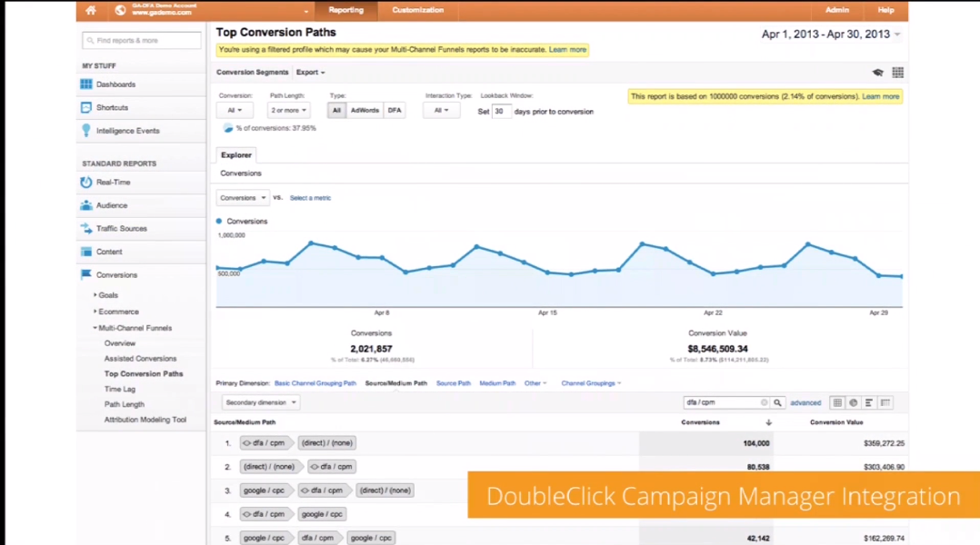Open the Dashboards icon in sidebar
This screenshot has width=980, height=545.
86,84
